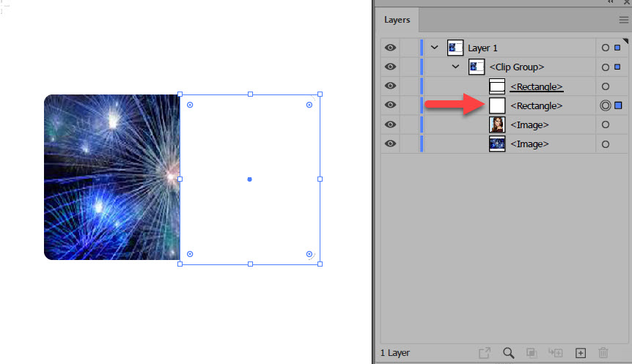Screen dimensions: 632x364
Task: Click the Layer 1 thumbnail
Action: pos(455,48)
